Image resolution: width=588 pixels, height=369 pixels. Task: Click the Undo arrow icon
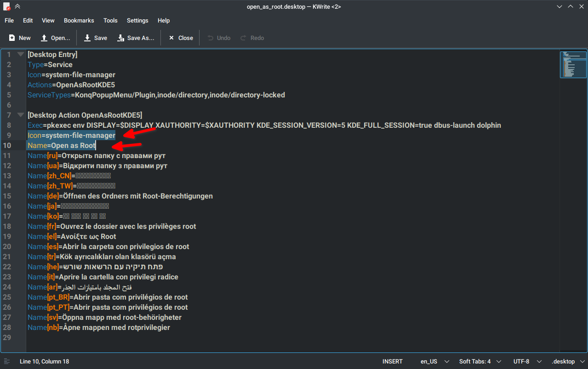point(210,38)
